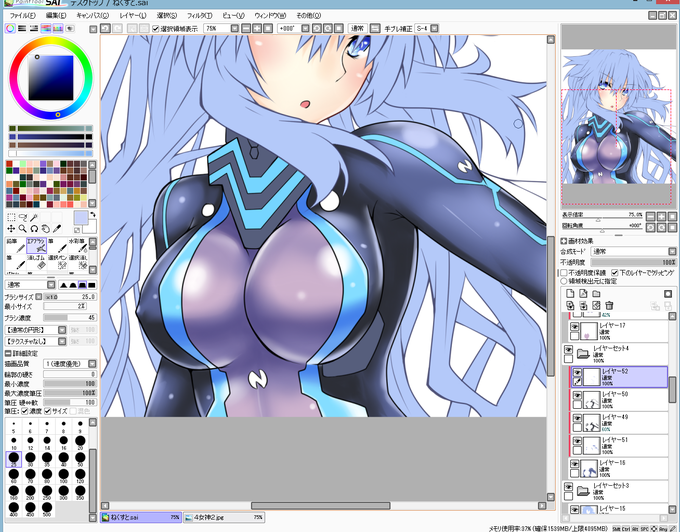Click the swap foreground/background colors arrow
The height and width of the screenshot is (532, 680).
click(x=92, y=214)
